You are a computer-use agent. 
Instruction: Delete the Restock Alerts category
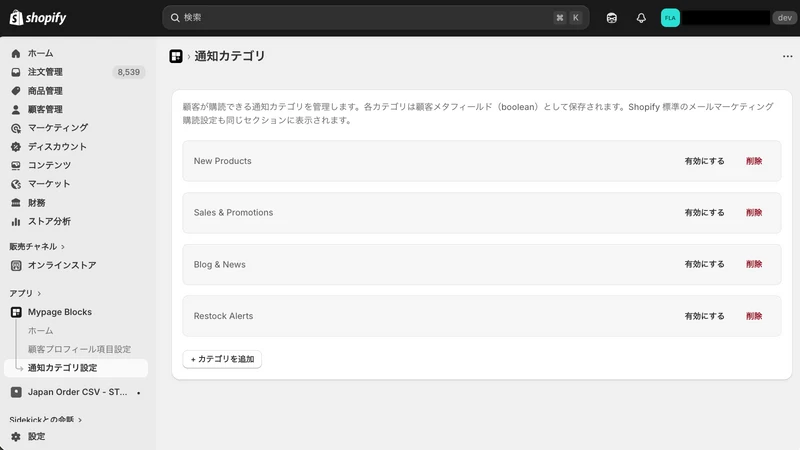pos(754,316)
